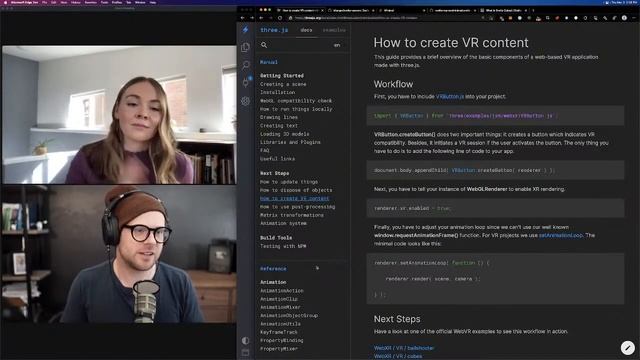The height and width of the screenshot is (360, 640).
Task: Open PropertyBinding reference
Action: (282, 340)
